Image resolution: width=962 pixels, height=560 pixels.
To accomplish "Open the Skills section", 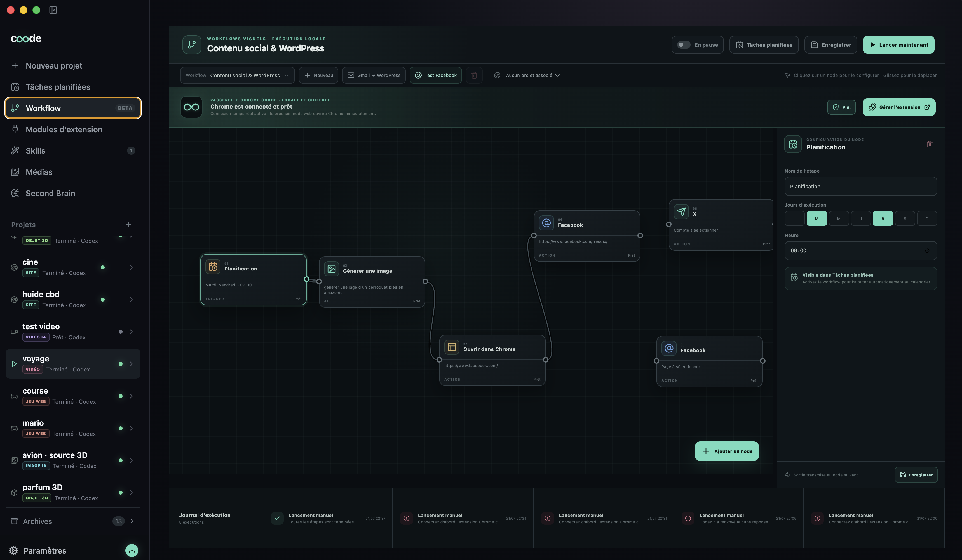I will [x=73, y=151].
